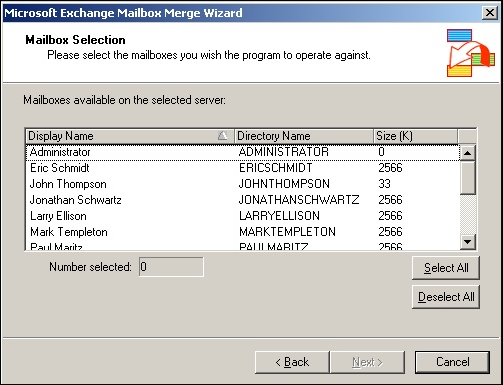Click the list scrollbar up arrow
Viewport: 503px width, 385px height.
point(467,153)
